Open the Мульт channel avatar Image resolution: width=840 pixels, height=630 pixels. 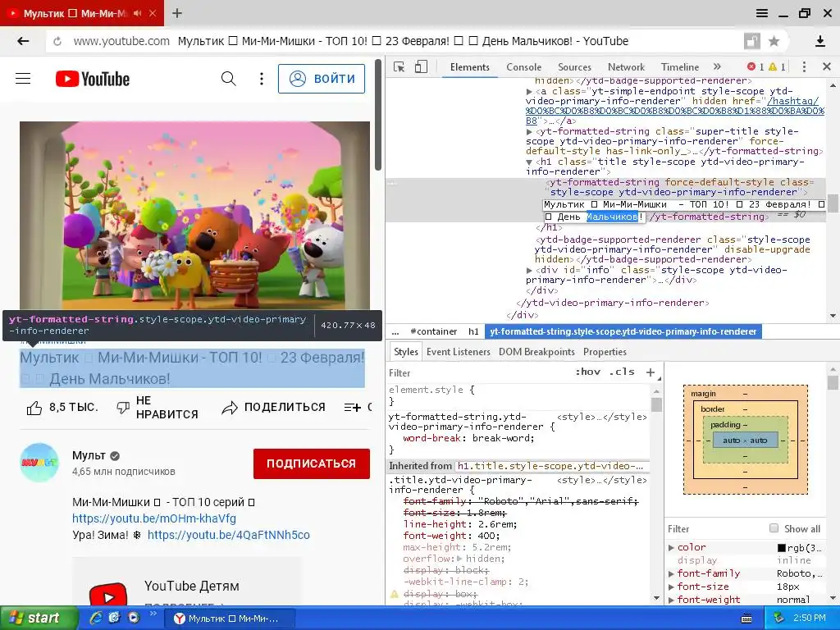click(x=39, y=463)
